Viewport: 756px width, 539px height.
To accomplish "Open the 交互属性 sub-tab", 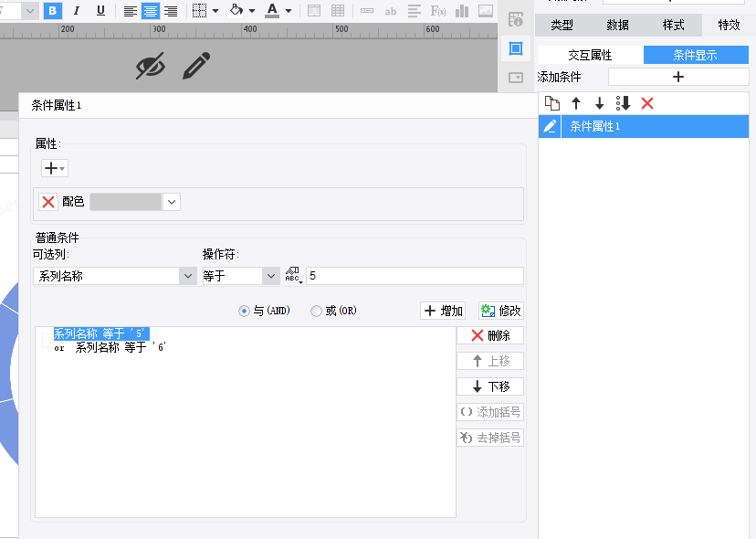I will [590, 55].
